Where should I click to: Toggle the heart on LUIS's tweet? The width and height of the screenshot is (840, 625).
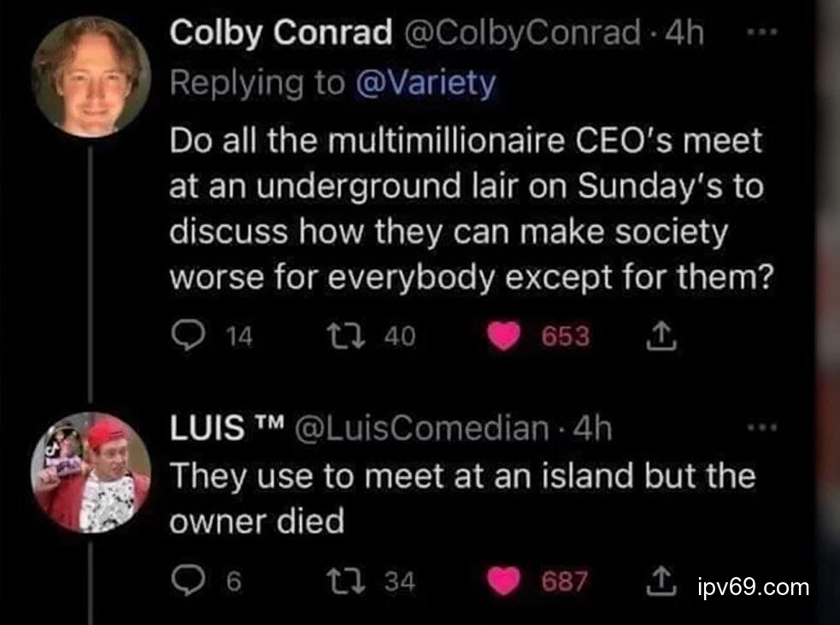505,583
